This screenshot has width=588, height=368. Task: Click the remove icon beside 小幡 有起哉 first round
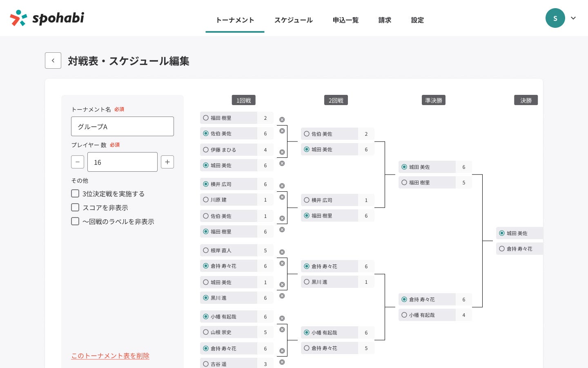coord(282,319)
